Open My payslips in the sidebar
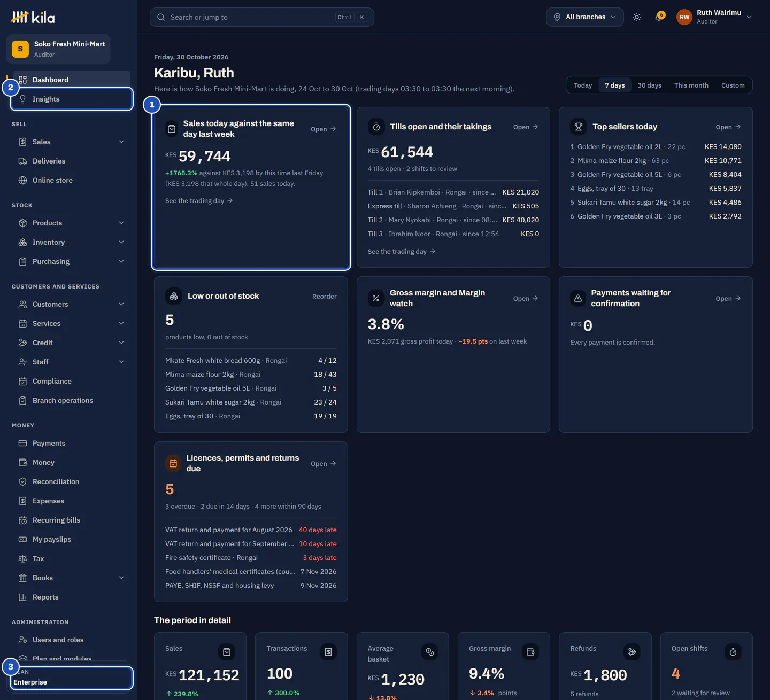Screen dimensions: 770x700 click(x=72, y=539)
